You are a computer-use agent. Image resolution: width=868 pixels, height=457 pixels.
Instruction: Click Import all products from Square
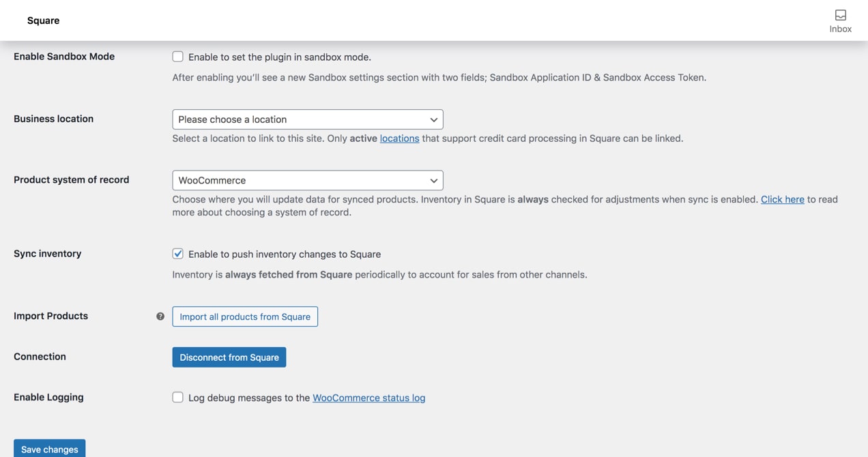[x=245, y=316]
